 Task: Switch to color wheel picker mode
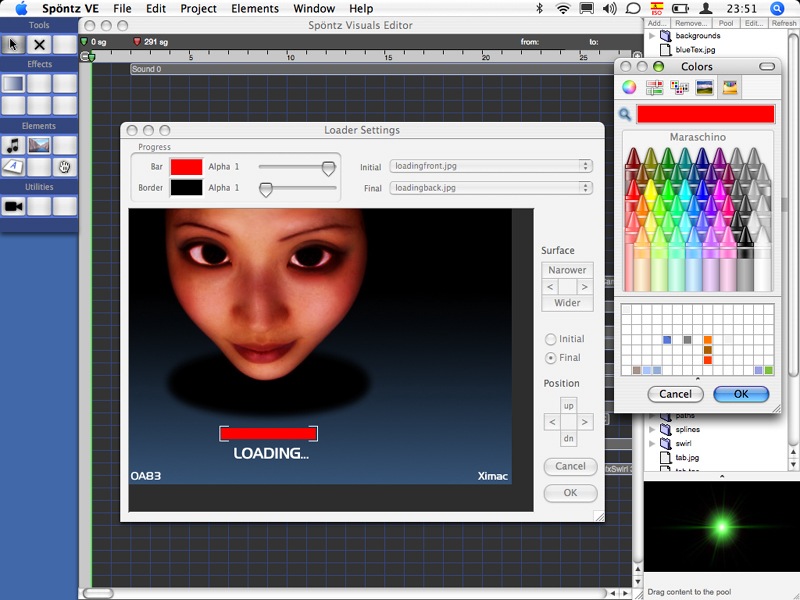coord(629,88)
